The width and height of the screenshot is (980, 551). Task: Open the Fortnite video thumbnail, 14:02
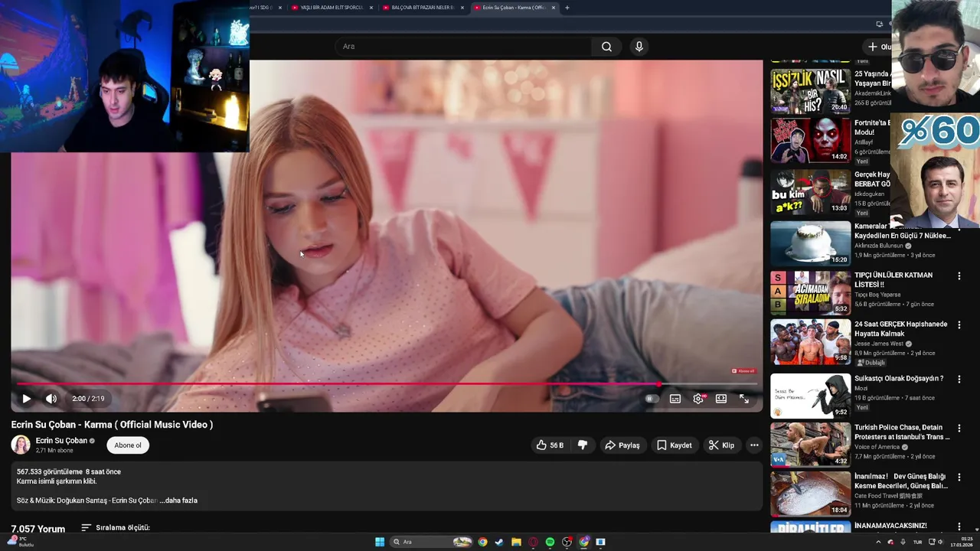[810, 140]
